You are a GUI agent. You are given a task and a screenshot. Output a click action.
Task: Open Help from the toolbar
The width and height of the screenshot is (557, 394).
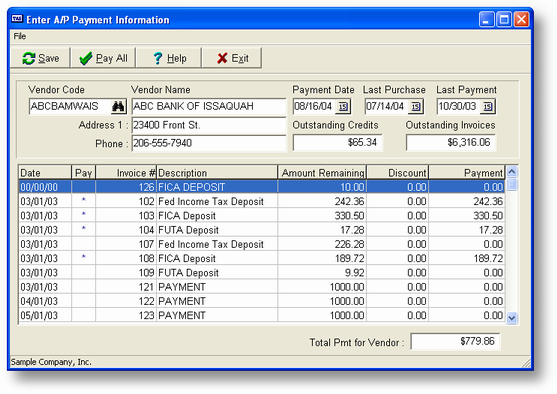click(169, 58)
